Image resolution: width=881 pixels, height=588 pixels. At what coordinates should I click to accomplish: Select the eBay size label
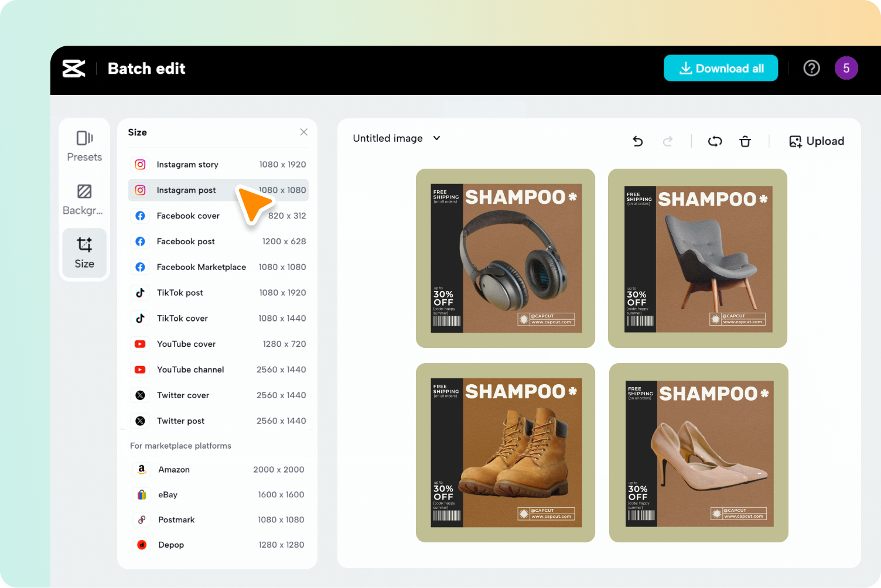pyautogui.click(x=168, y=495)
